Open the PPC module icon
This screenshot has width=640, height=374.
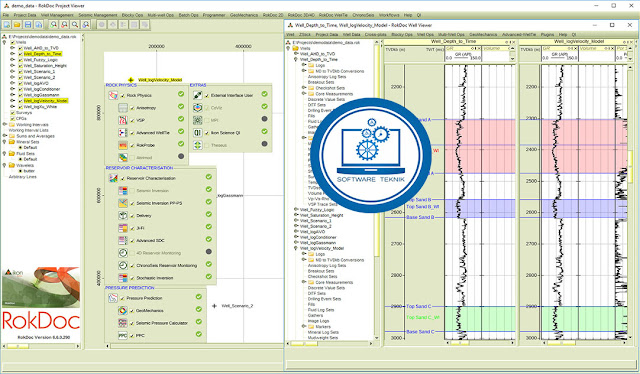click(122, 336)
